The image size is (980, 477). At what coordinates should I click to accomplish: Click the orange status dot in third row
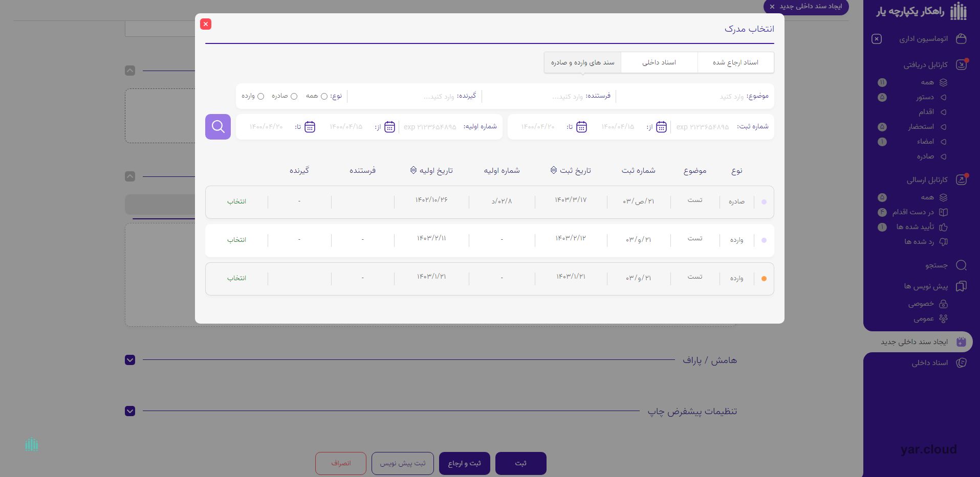764,279
